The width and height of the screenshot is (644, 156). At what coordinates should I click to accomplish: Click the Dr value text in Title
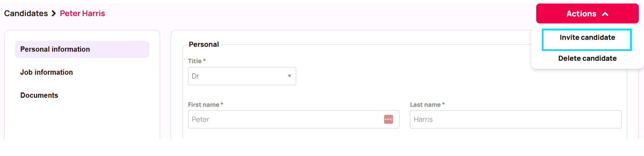pos(195,76)
